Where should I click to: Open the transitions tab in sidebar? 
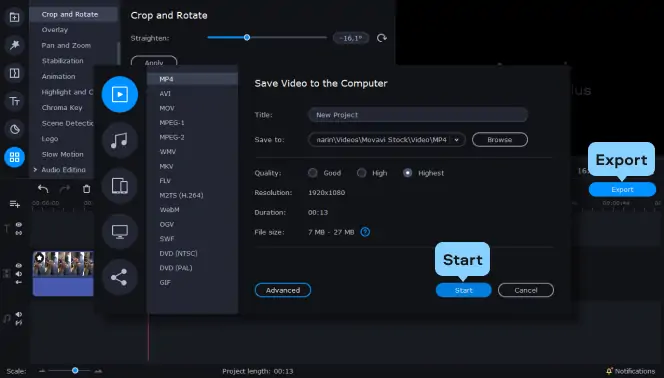pyautogui.click(x=14, y=73)
